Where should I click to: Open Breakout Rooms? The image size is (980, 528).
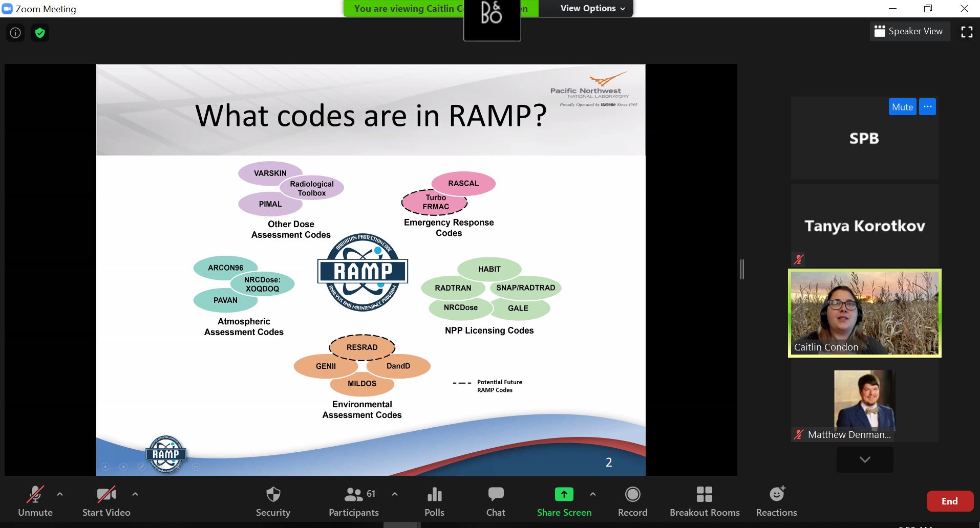705,501
